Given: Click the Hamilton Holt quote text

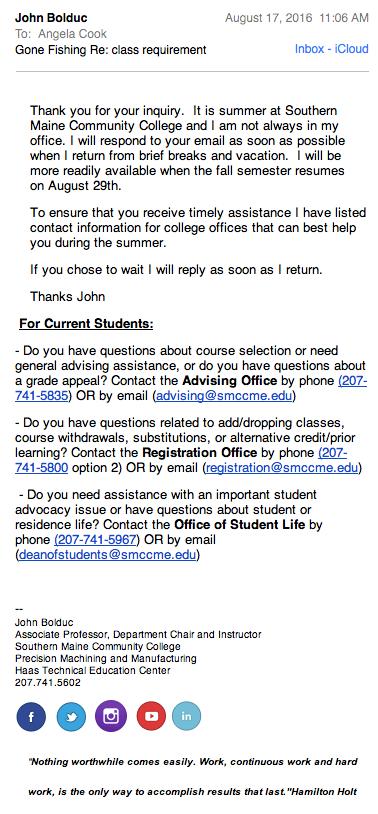Looking at the screenshot, I should point(192,777).
